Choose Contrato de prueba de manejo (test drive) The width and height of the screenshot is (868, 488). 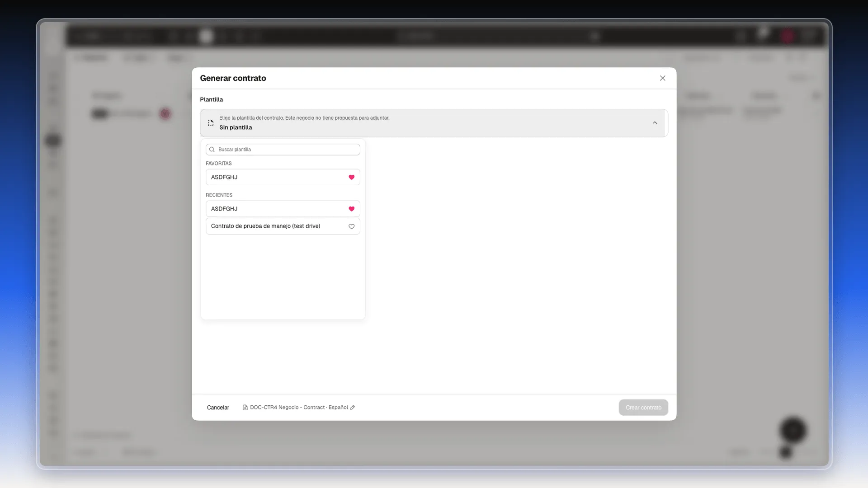coord(283,226)
